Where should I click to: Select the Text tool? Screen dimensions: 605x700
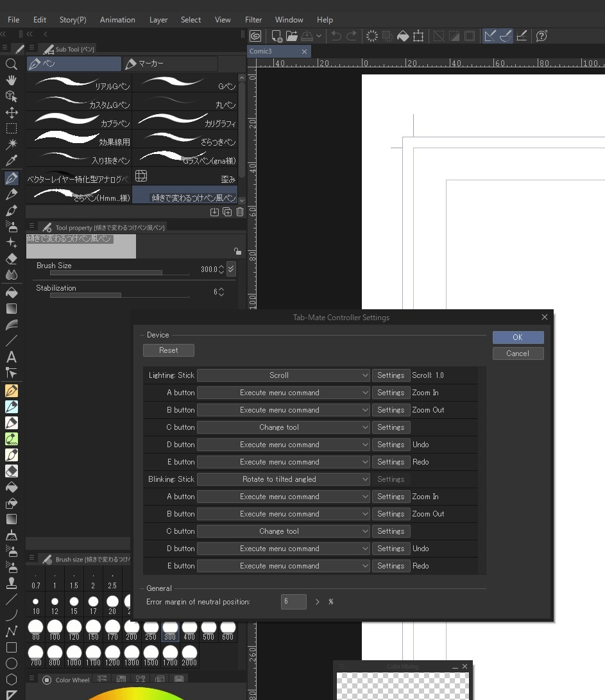pos(10,357)
